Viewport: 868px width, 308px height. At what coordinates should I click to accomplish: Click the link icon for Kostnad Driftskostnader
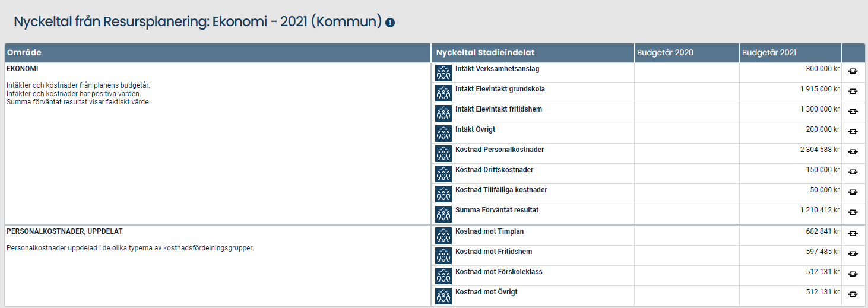pyautogui.click(x=853, y=172)
